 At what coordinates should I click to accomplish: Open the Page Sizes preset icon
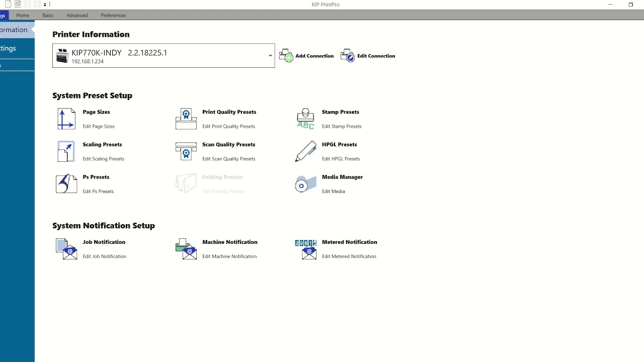66,119
